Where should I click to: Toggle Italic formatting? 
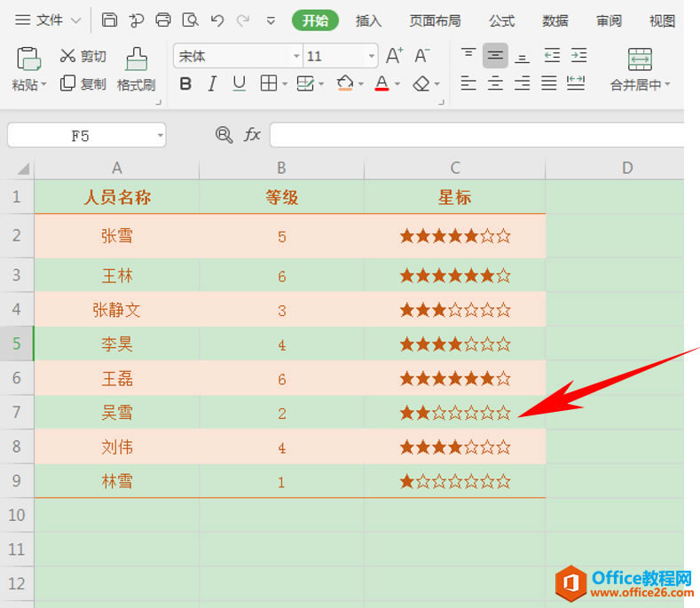pyautogui.click(x=212, y=83)
